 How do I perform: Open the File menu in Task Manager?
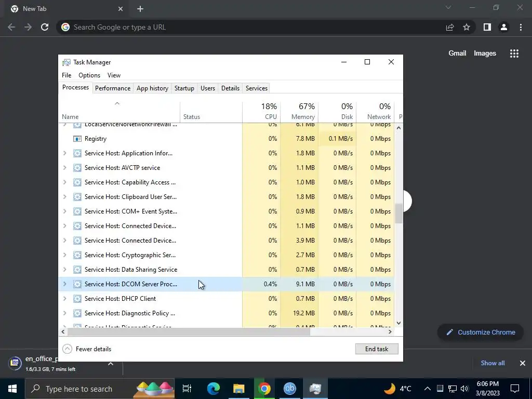(66, 75)
